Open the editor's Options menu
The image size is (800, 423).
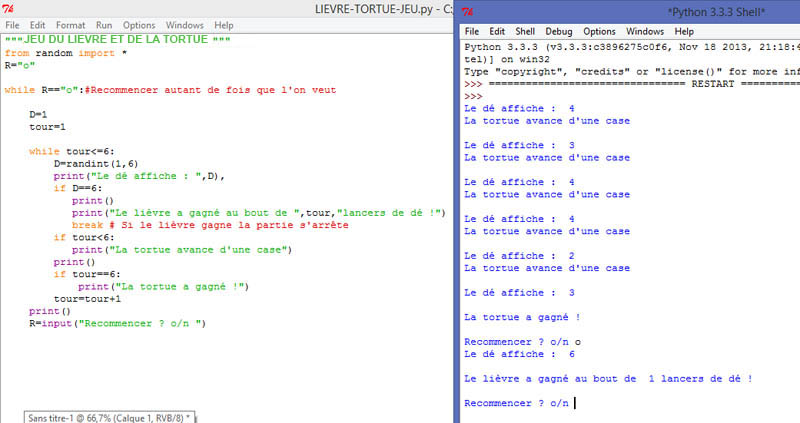point(139,25)
